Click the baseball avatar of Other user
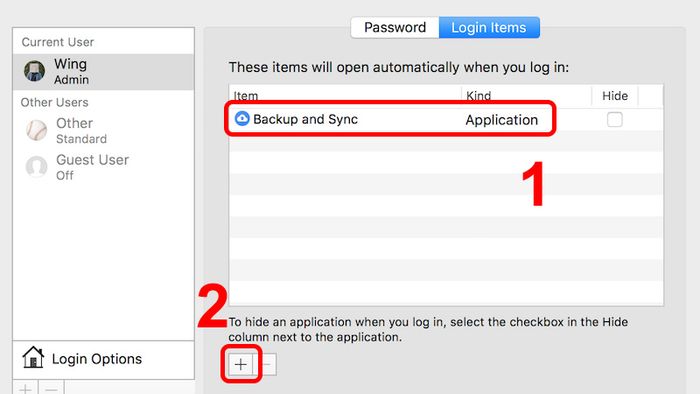This screenshot has height=394, width=700. (36, 130)
